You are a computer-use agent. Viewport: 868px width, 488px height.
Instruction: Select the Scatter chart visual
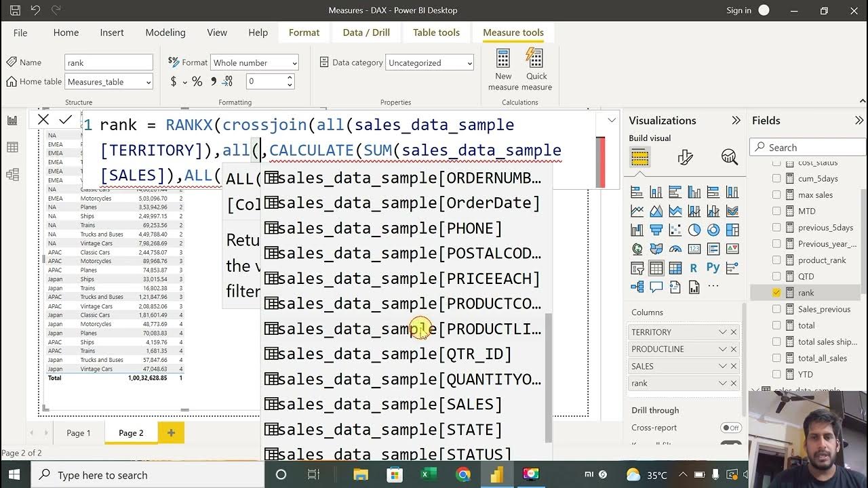coord(675,230)
